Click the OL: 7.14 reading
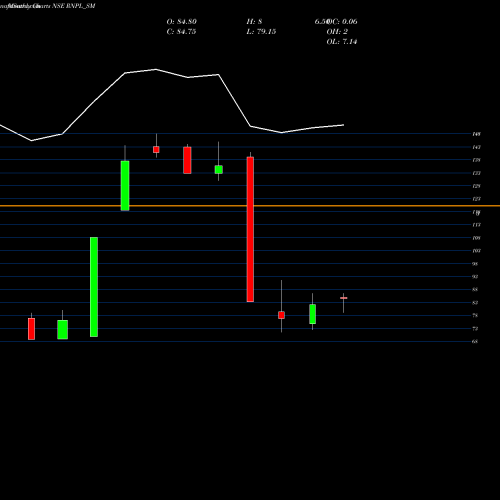Viewport: 500px width, 500px height. (342, 42)
